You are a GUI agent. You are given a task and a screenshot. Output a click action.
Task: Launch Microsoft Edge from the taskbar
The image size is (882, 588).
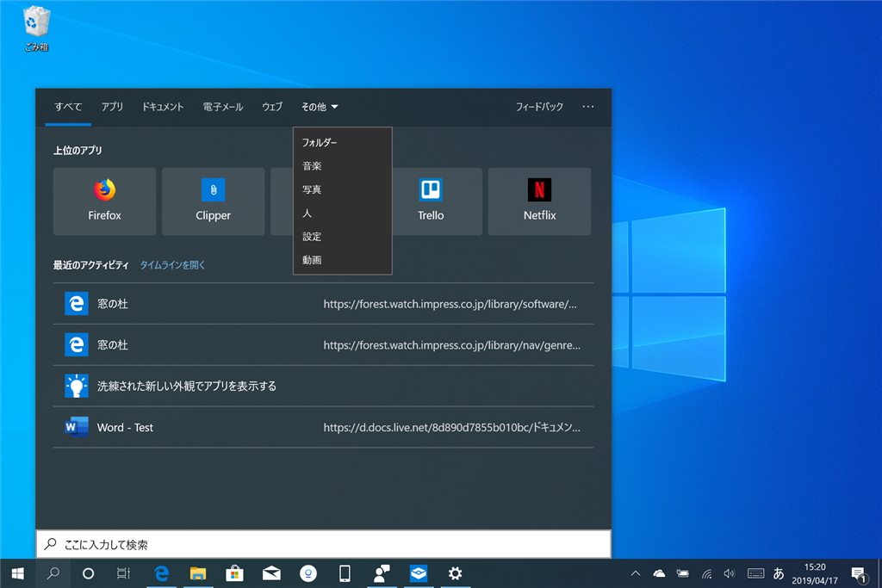coord(161,573)
